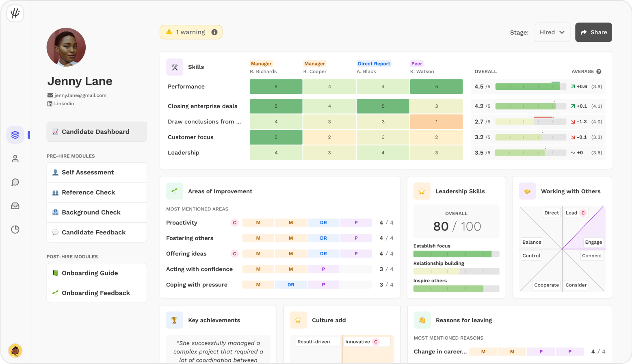
Task: Click the user avatar at the bottom of sidebar
Action: 15,351
